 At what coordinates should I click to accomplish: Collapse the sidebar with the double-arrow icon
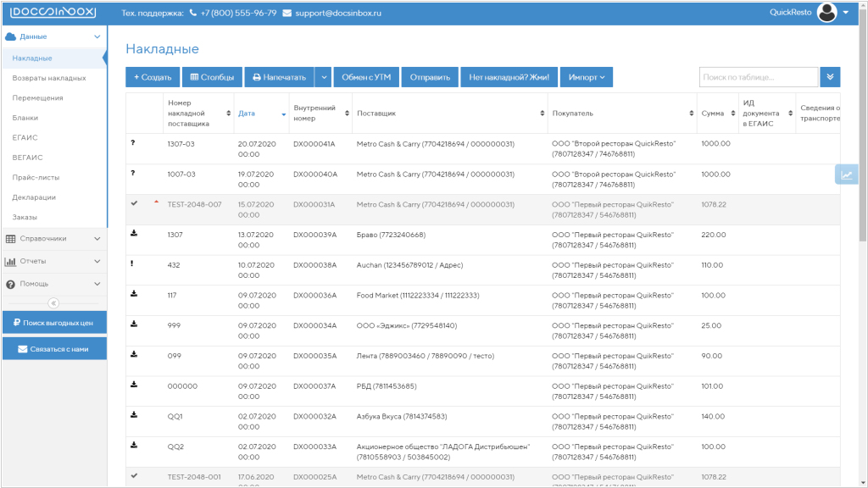pos(53,303)
